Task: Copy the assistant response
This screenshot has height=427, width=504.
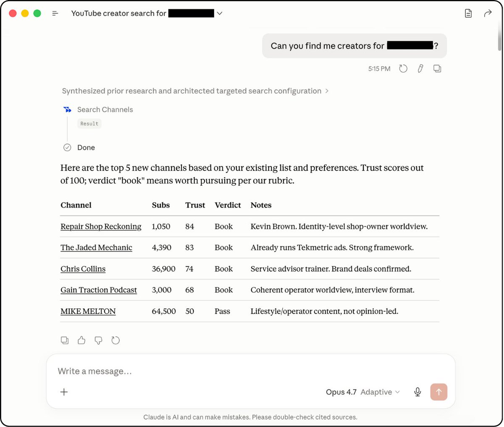Action: click(x=65, y=340)
